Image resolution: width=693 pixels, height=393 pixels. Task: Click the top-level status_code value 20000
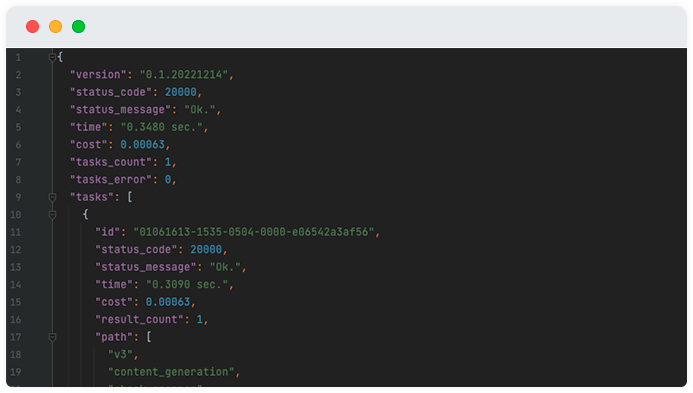pos(181,92)
